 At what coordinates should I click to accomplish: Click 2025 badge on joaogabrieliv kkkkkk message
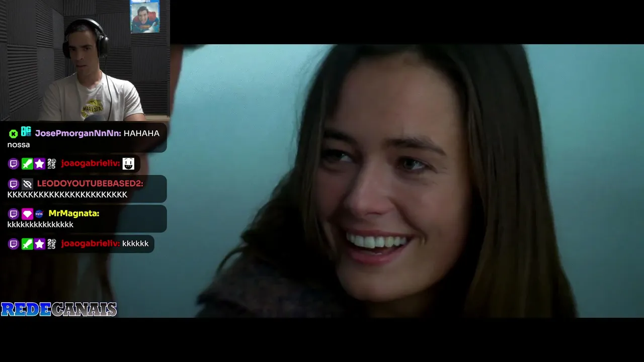tap(51, 244)
